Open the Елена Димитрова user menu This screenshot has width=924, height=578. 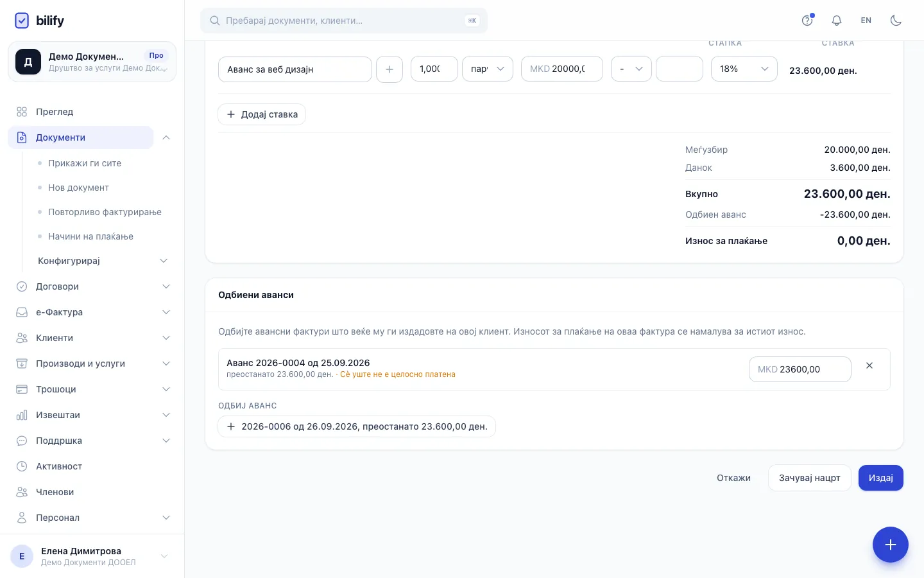[x=92, y=556]
